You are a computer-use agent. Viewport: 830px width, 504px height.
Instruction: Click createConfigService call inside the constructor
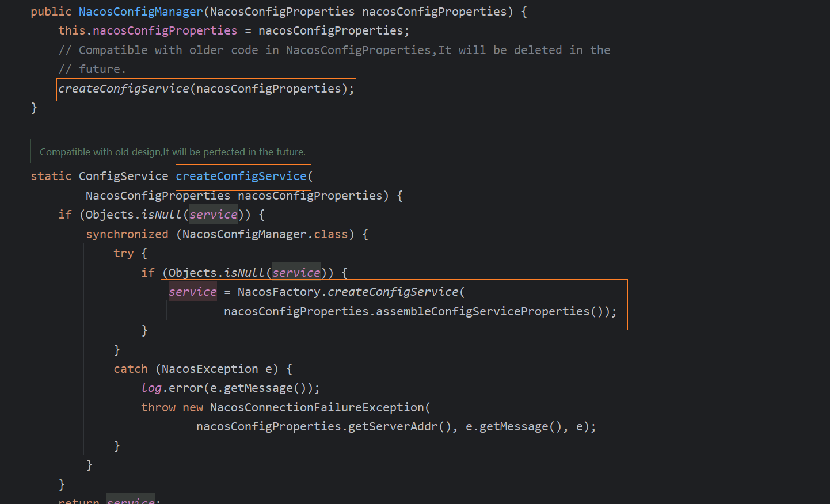tap(206, 89)
